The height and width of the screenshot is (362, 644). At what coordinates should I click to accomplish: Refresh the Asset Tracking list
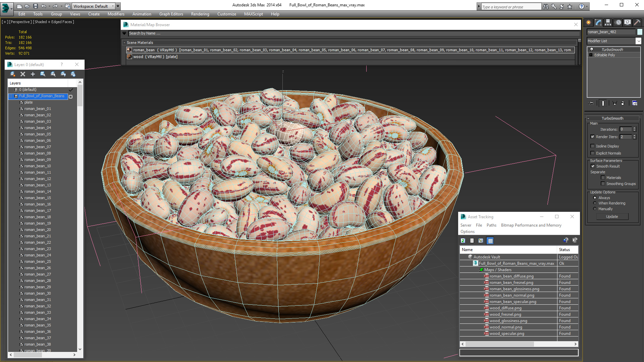point(463,241)
